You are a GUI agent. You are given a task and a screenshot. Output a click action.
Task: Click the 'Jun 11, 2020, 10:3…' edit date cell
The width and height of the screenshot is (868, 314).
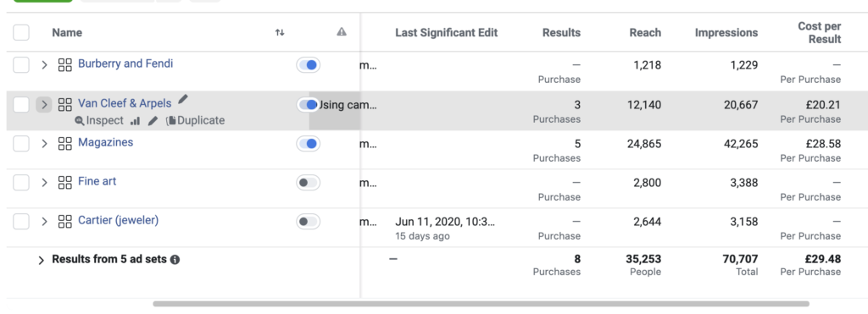pyautogui.click(x=445, y=222)
